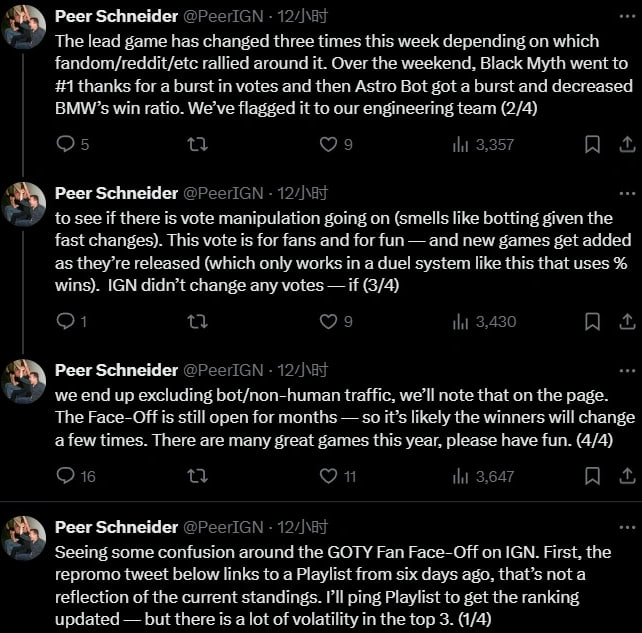Open the @PeerIGN handle on the (1/4) tweet
The width and height of the screenshot is (642, 633).
(223, 527)
